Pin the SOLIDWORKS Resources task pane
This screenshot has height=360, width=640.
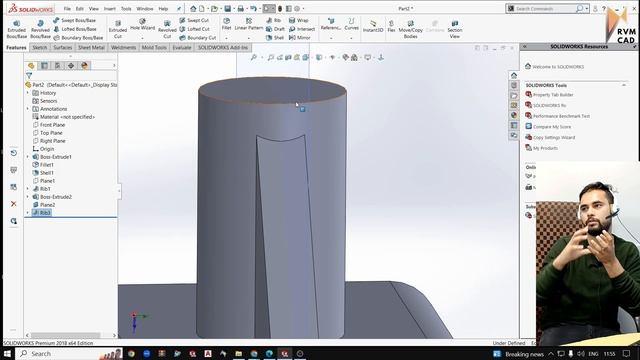pos(635,47)
